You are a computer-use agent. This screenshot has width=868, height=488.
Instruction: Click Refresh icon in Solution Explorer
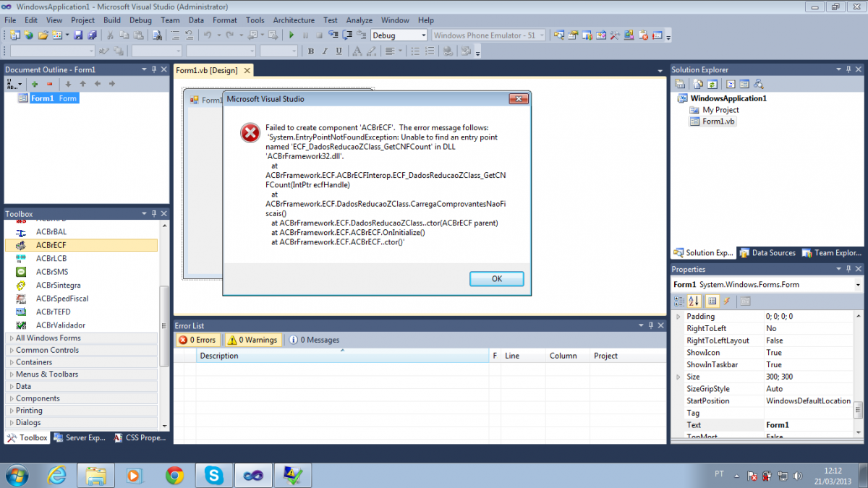[x=712, y=85]
